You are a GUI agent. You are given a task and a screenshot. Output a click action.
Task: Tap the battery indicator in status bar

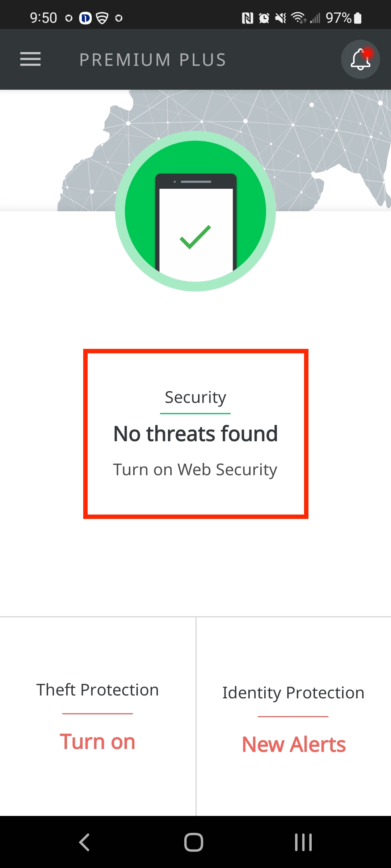pos(358,18)
